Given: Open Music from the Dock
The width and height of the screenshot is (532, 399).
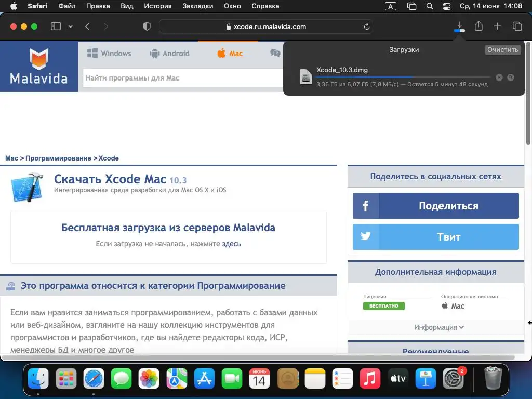Looking at the screenshot, I should pyautogui.click(x=370, y=378).
